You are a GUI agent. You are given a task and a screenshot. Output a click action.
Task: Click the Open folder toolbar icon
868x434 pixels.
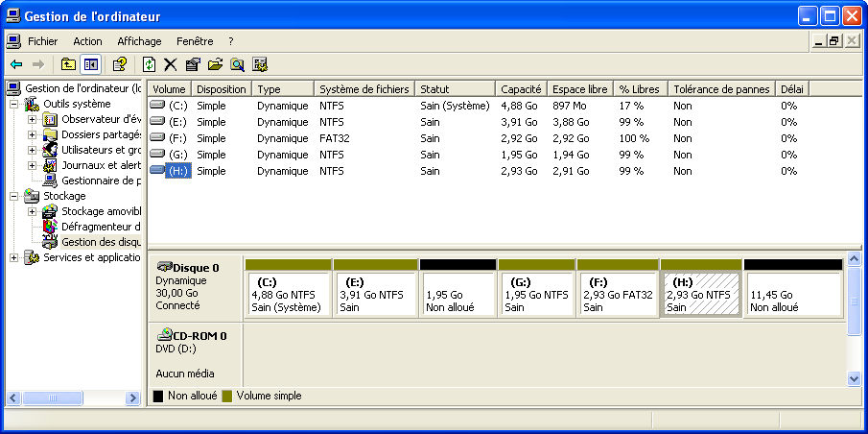pyautogui.click(x=215, y=65)
